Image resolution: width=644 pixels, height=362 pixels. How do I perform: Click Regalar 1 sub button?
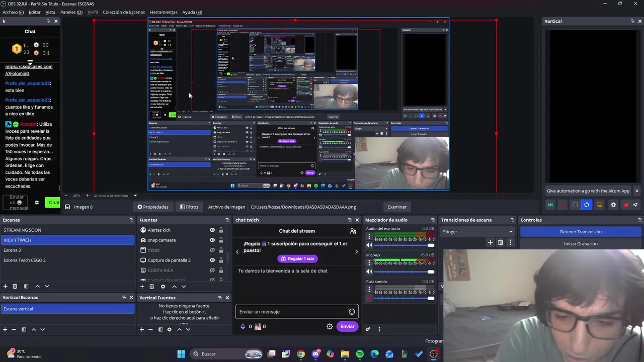pyautogui.click(x=297, y=258)
